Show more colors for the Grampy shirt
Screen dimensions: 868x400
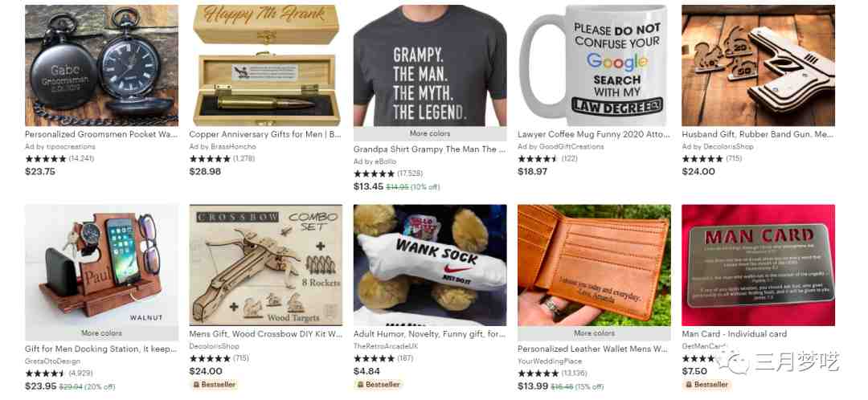(x=430, y=134)
